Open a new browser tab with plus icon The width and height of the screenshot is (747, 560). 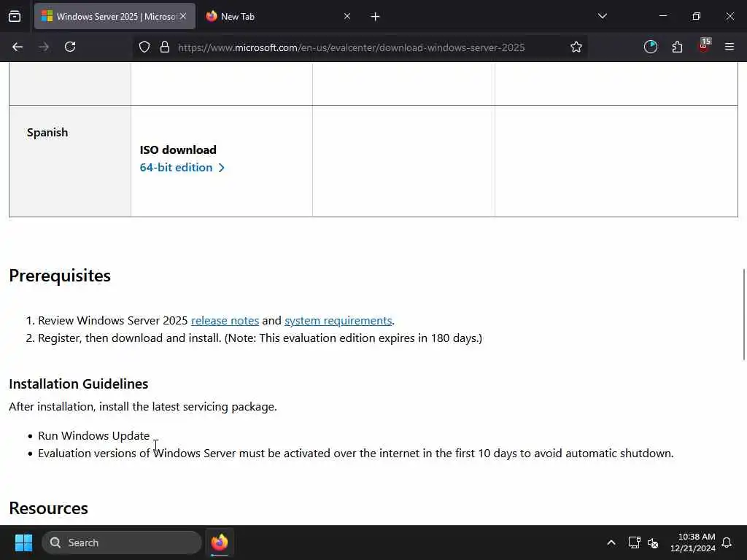(x=376, y=17)
